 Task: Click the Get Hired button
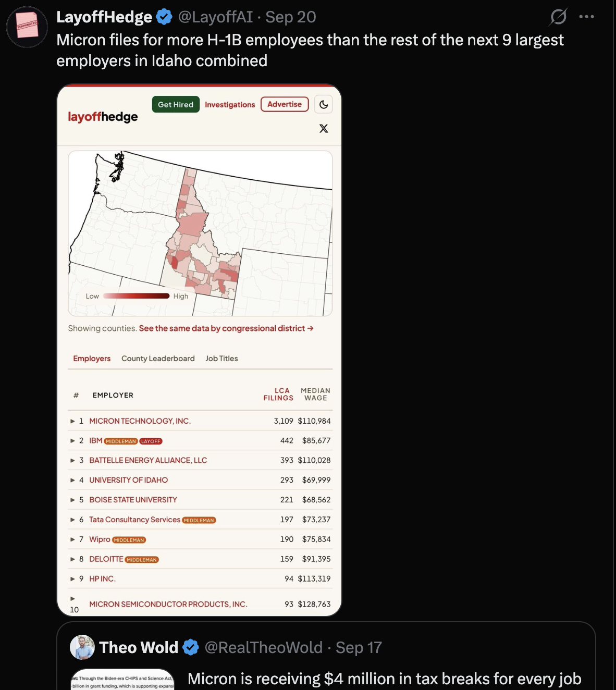176,104
